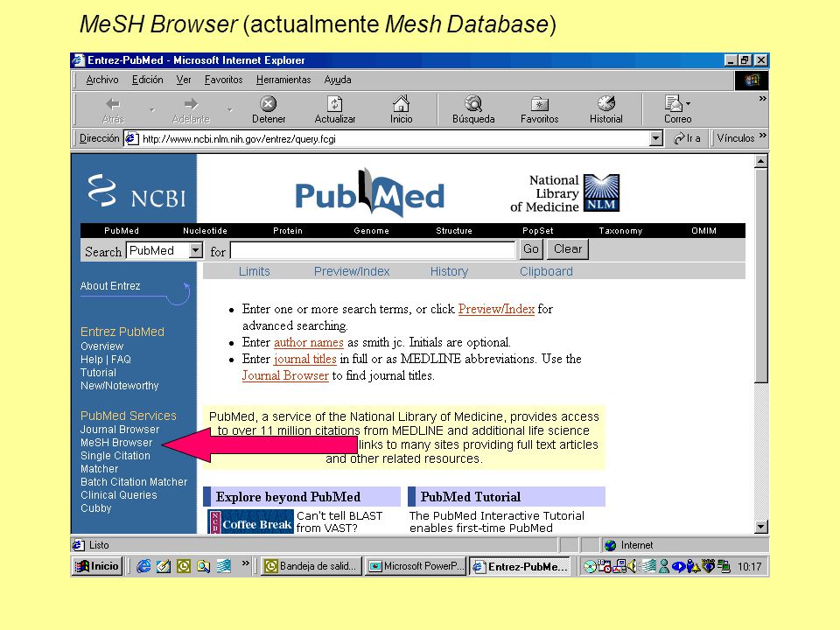The width and height of the screenshot is (840, 630).
Task: Click the page scrollbar up arrow
Action: pyautogui.click(x=760, y=161)
